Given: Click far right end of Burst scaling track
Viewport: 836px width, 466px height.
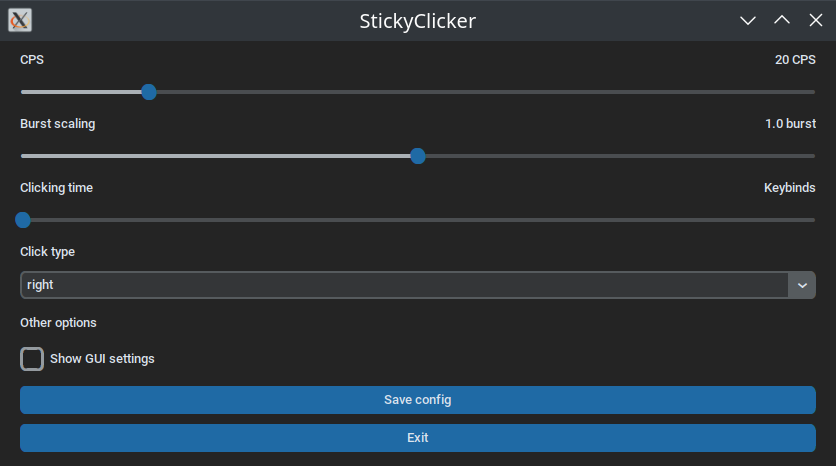Looking at the screenshot, I should click(813, 156).
